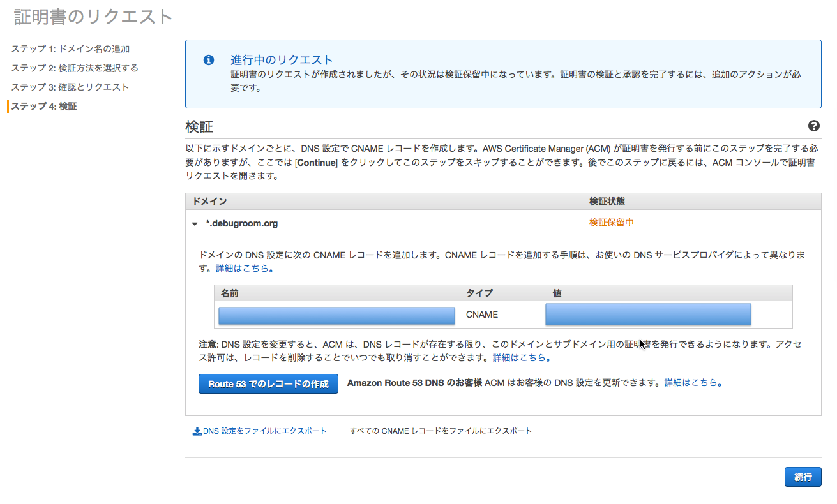
Task: Click the 名前 column header
Action: pyautogui.click(x=229, y=293)
